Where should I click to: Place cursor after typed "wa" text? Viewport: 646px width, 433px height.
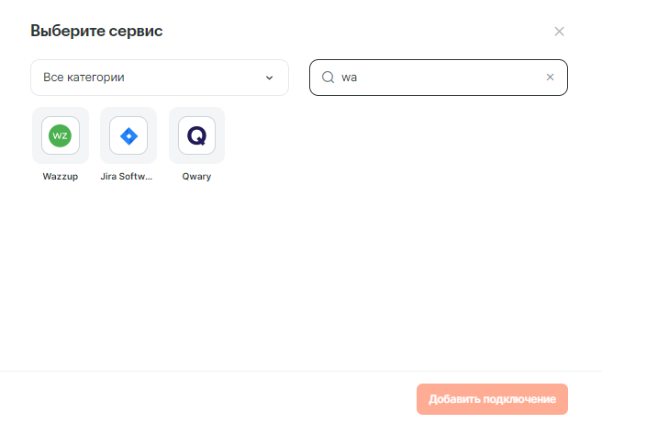[x=358, y=77]
